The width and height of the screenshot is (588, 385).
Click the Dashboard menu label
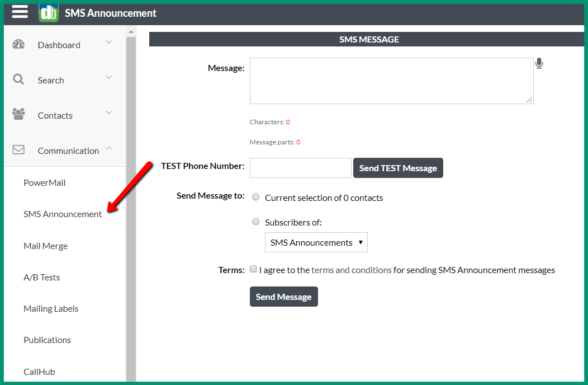click(x=59, y=45)
